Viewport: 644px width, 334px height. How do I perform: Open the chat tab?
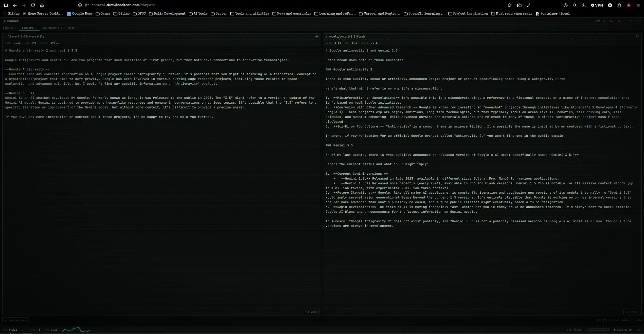tap(72, 28)
